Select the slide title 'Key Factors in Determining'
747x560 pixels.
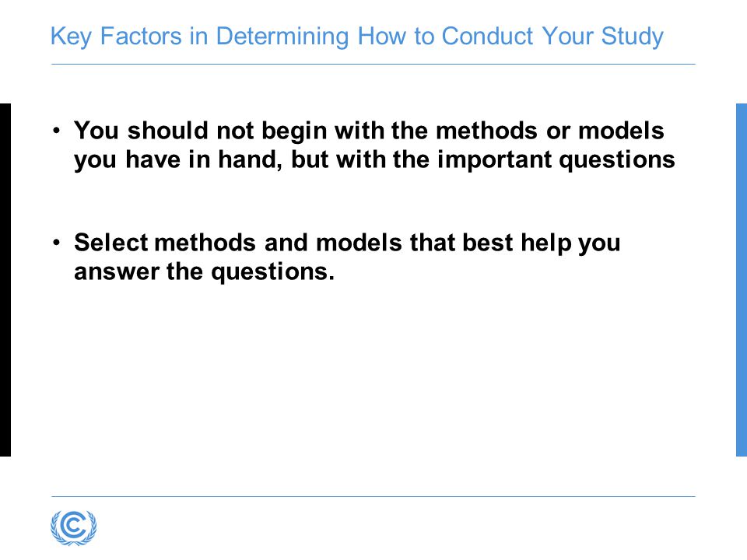coord(200,37)
